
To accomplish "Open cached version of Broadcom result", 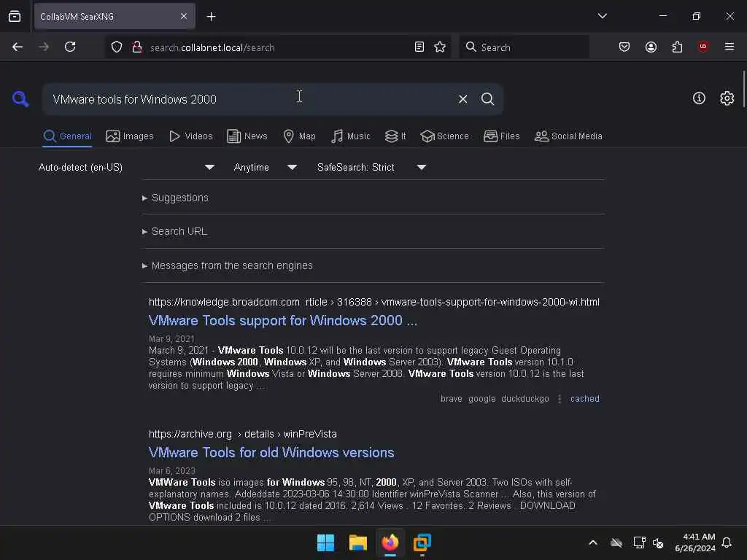I will click(x=584, y=399).
